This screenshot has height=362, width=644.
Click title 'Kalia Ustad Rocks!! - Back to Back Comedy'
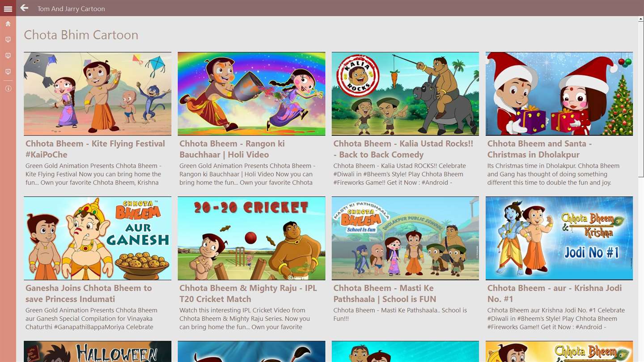click(x=403, y=149)
